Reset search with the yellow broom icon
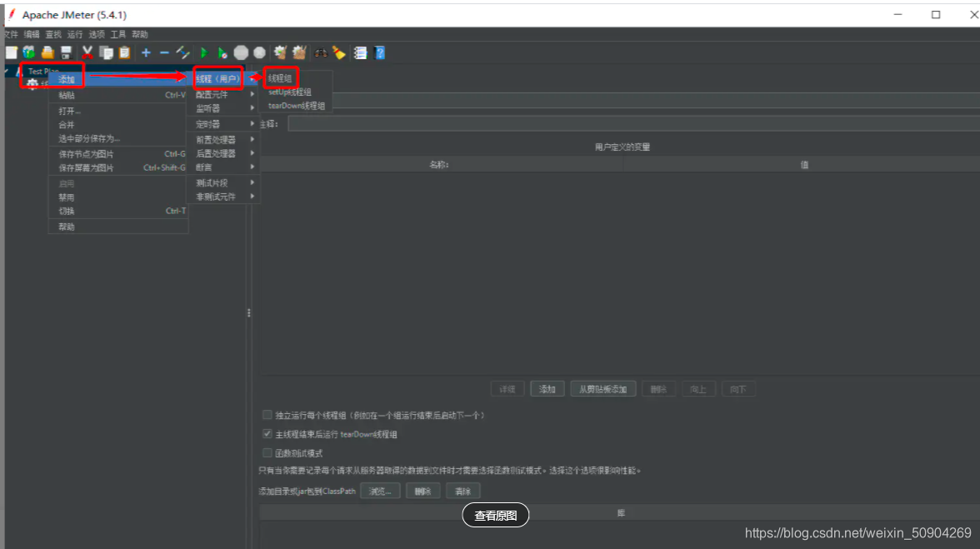This screenshot has width=980, height=549. tap(338, 52)
